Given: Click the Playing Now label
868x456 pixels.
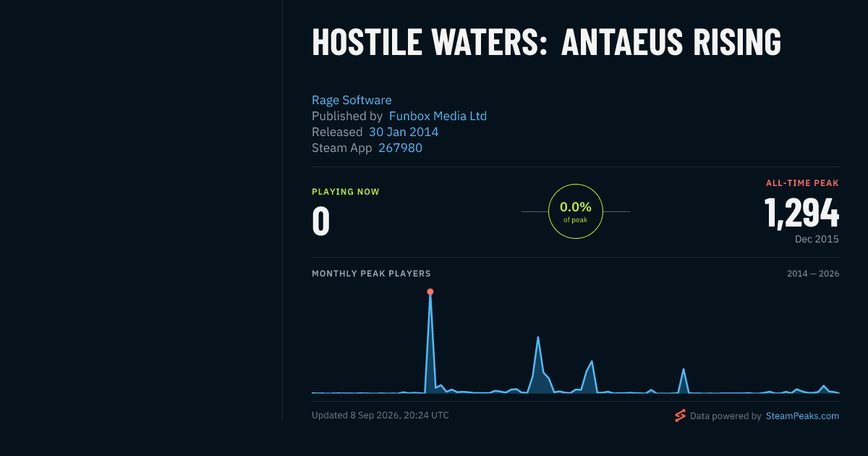Looking at the screenshot, I should tap(346, 192).
